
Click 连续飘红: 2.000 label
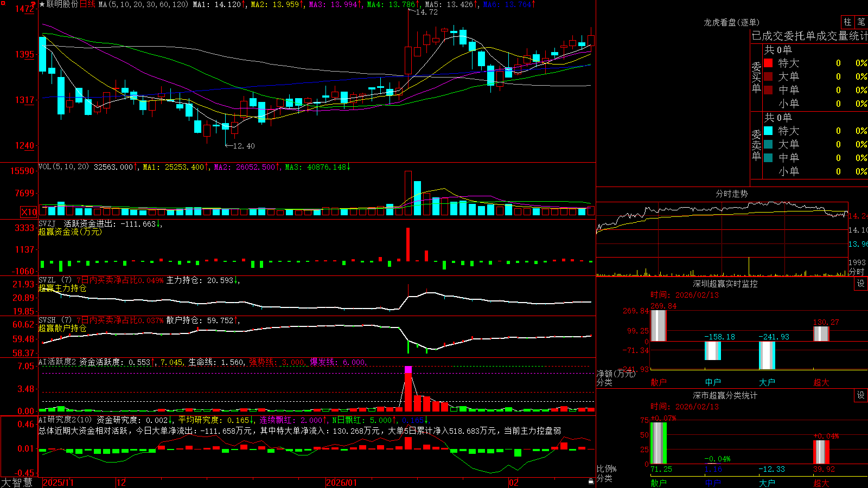click(x=293, y=420)
